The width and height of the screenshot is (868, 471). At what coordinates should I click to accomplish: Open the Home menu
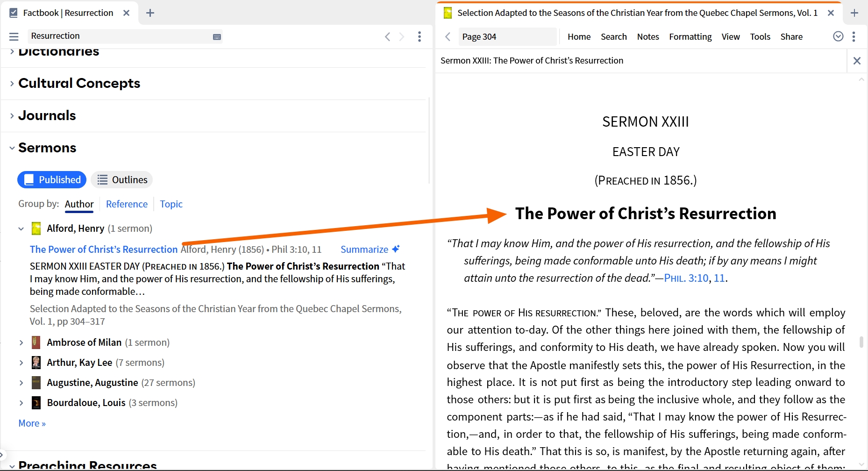[x=579, y=36]
